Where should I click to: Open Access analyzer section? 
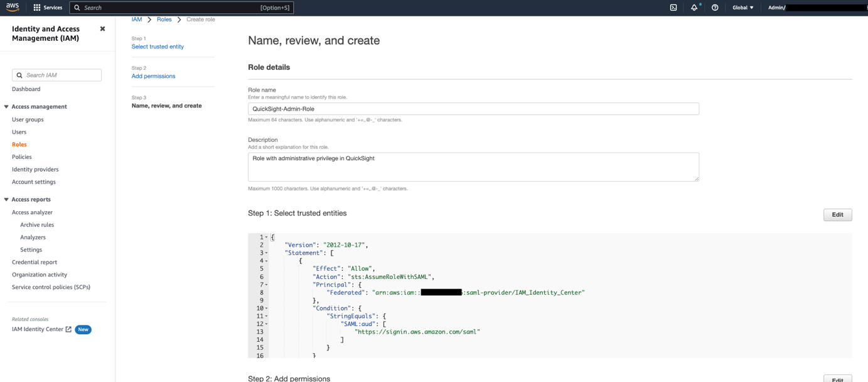[32, 212]
